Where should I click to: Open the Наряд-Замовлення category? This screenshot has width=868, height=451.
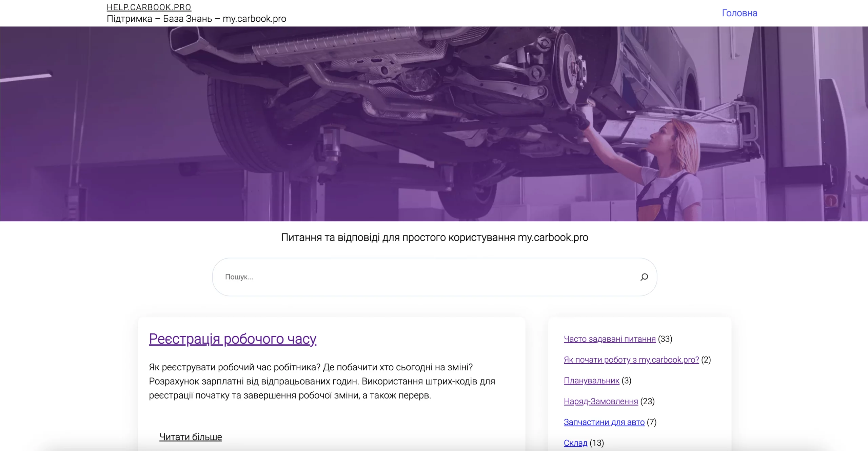[601, 401]
